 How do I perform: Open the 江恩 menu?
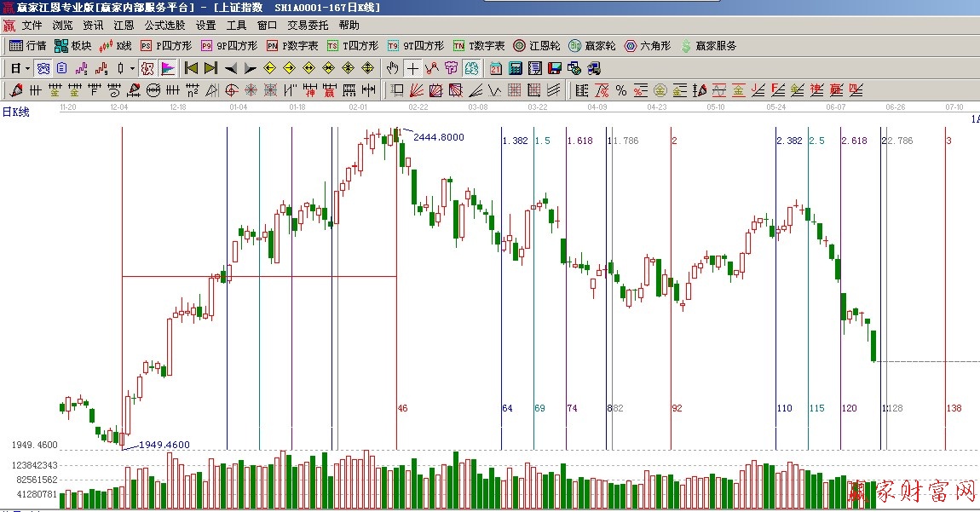point(124,26)
